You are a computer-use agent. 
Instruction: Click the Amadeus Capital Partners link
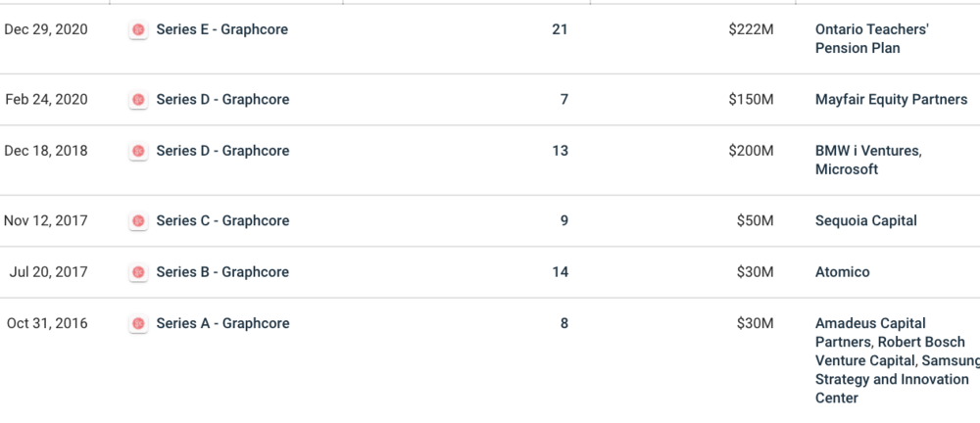870,323
